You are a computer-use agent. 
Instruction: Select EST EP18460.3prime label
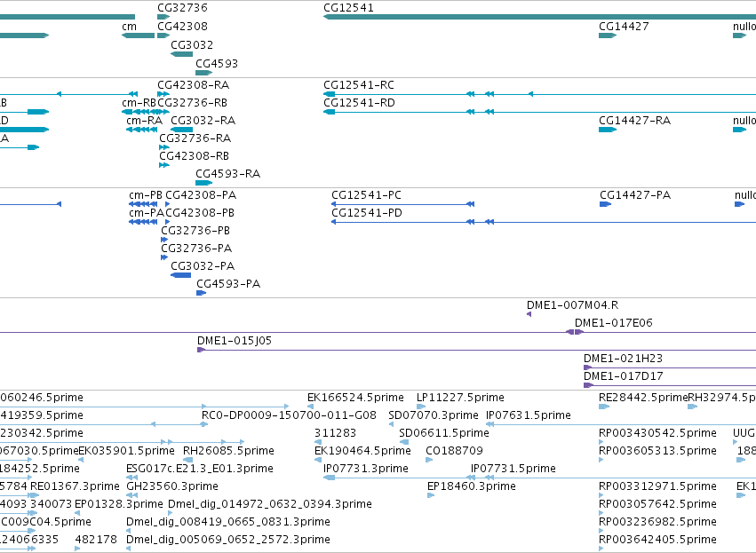coord(472,486)
